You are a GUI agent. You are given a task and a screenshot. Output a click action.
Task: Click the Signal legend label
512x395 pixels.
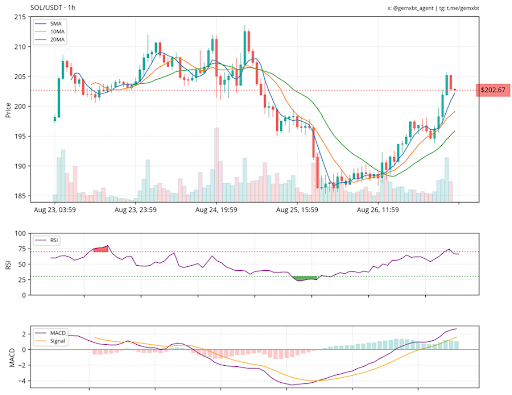58,341
